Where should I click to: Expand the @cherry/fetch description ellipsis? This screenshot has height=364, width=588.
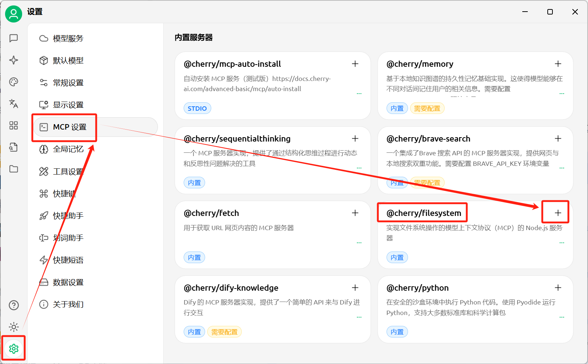(359, 242)
